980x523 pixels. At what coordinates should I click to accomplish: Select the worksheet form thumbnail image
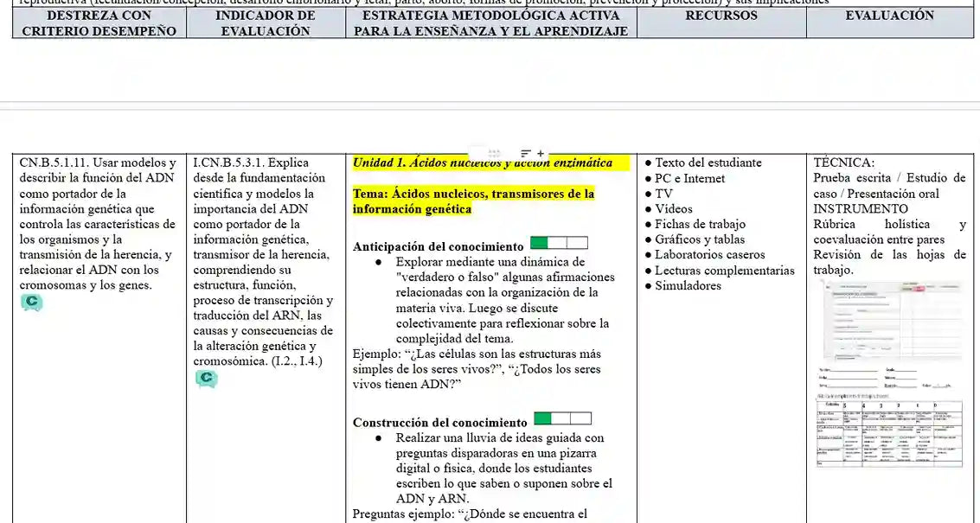pos(889,320)
